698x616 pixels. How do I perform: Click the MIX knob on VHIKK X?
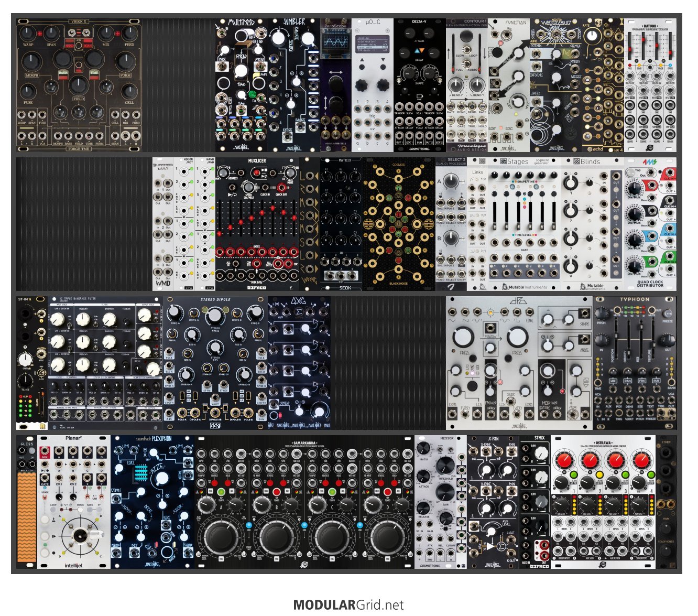pos(106,34)
